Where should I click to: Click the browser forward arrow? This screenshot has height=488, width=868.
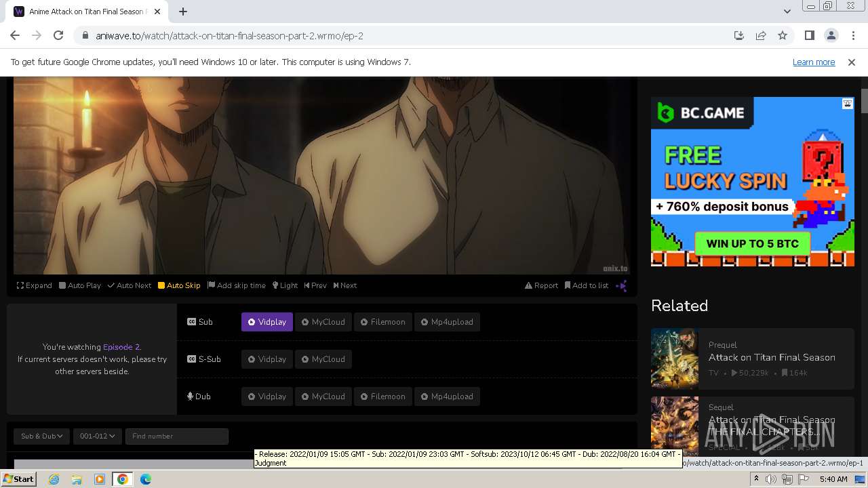[37, 35]
